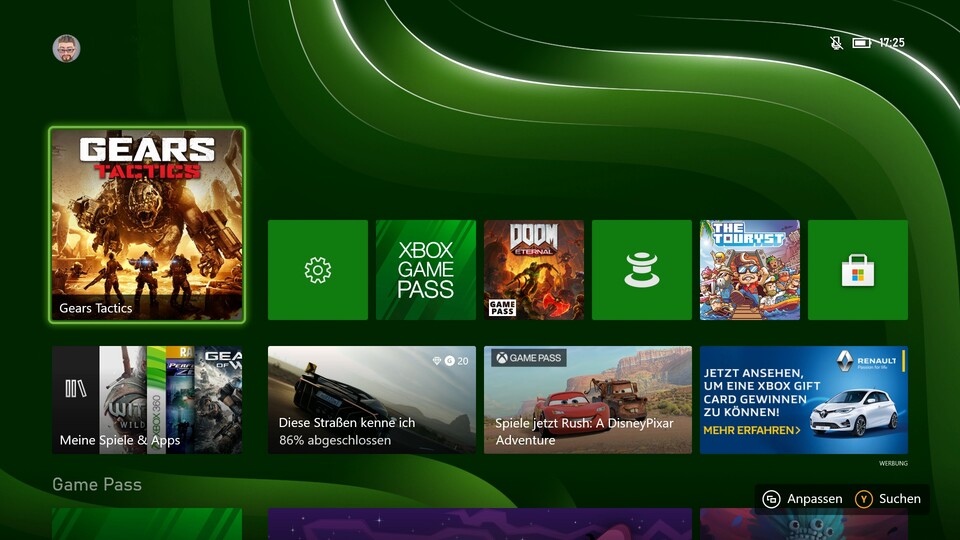Open the Rush: A DisneyPixar Adventure card
The image size is (960, 540).
click(x=588, y=400)
